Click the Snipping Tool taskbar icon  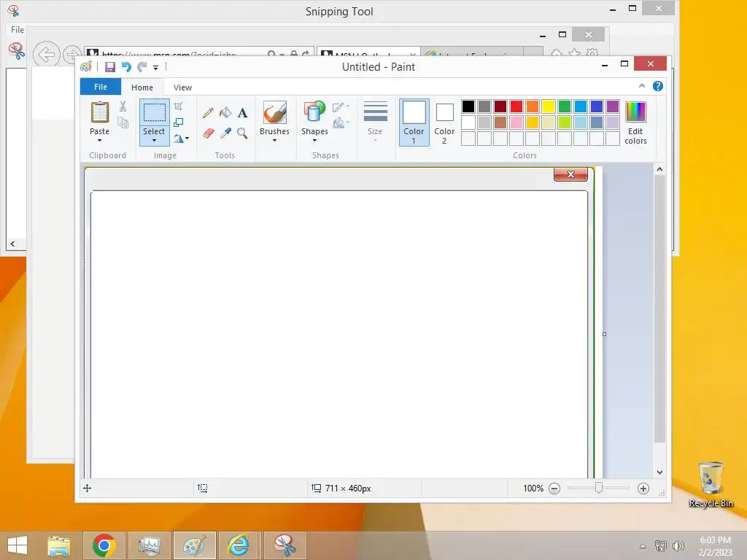(x=285, y=545)
